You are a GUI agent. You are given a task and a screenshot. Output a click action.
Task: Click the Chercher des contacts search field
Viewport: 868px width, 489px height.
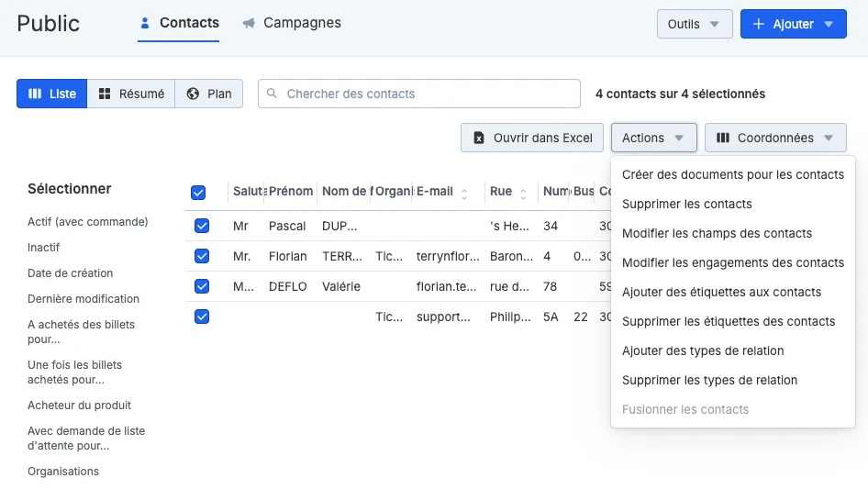[x=419, y=94]
